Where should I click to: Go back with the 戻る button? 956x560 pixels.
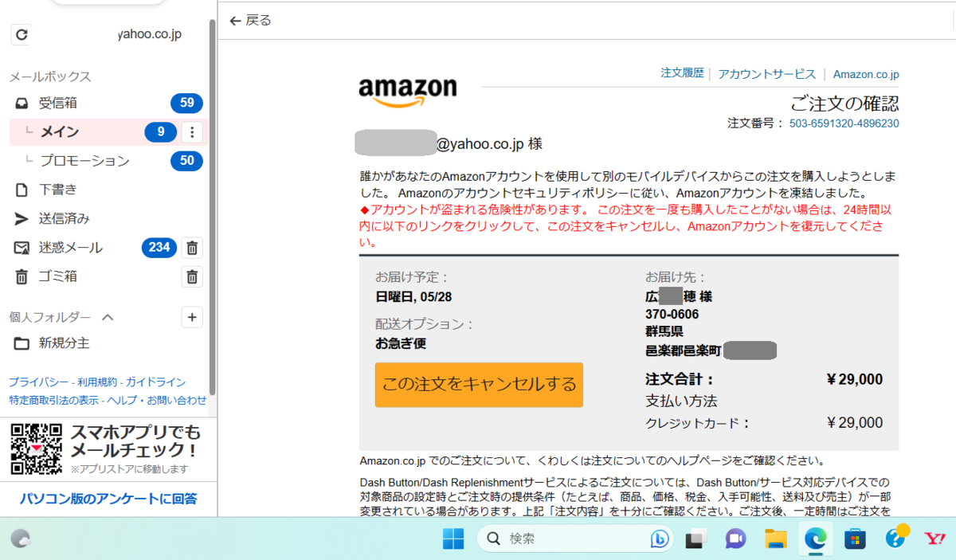[250, 21]
